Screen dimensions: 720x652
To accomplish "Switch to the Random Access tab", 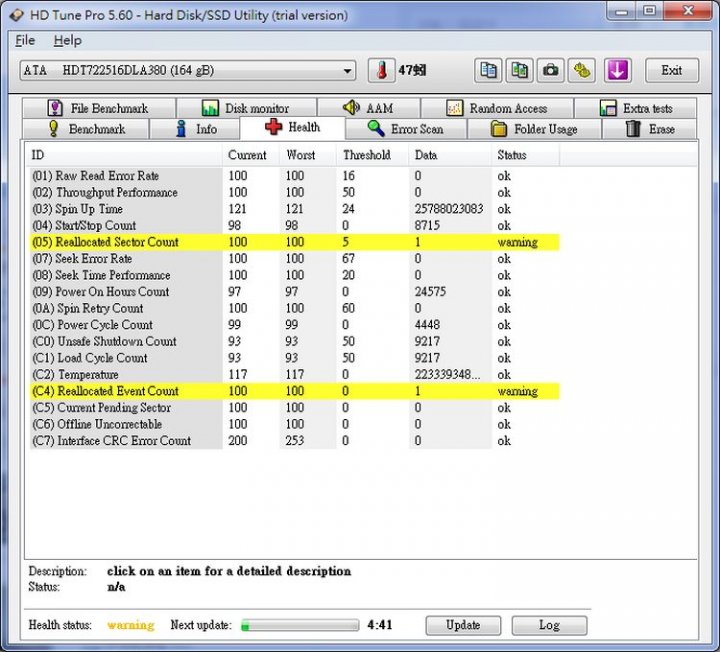I will [x=497, y=108].
